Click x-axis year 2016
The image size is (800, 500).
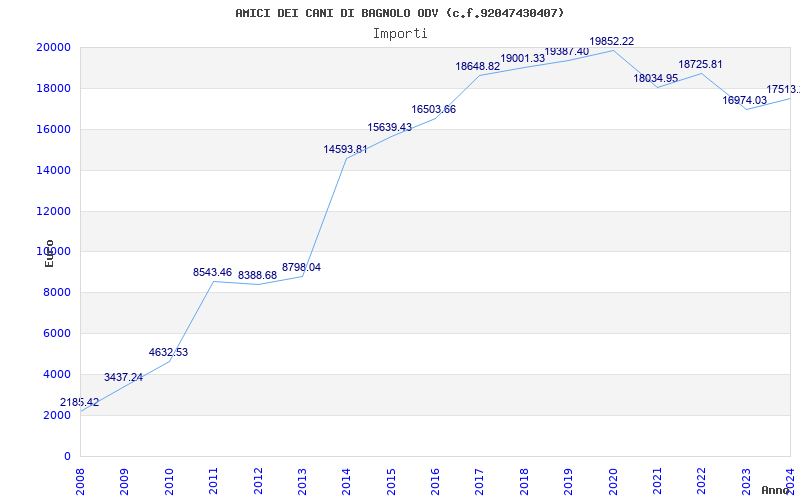435,482
